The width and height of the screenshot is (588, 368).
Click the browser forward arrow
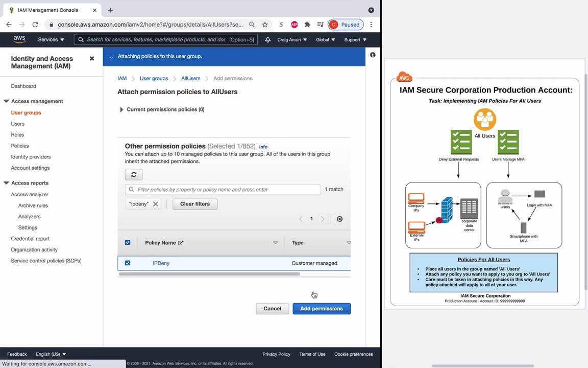(22, 25)
